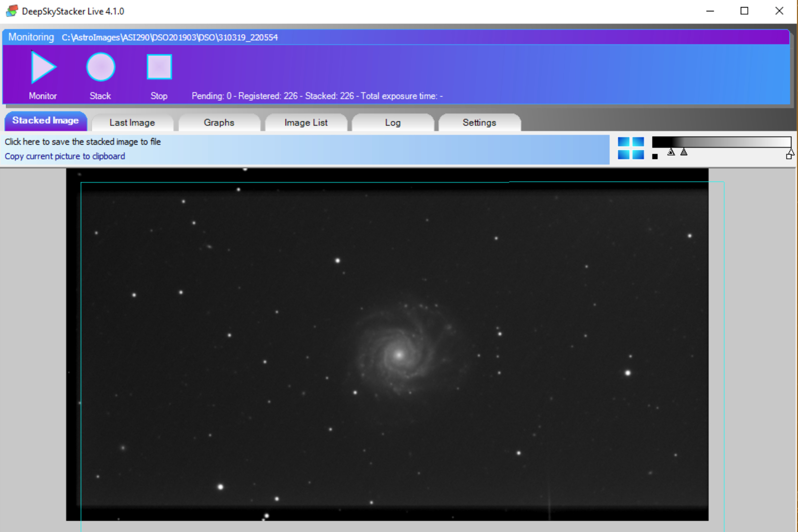Screen dimensions: 798x532
Task: Select the Stacked Image tab
Action: point(45,121)
